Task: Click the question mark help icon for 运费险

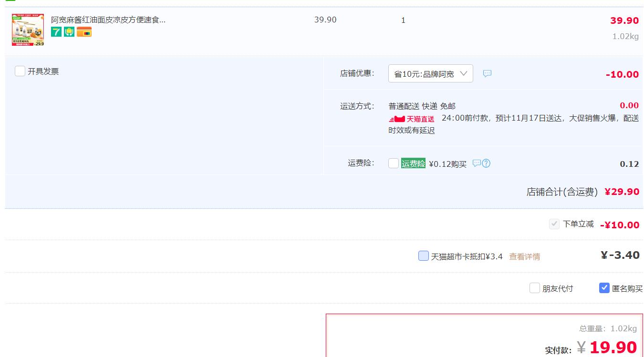Action: click(486, 163)
